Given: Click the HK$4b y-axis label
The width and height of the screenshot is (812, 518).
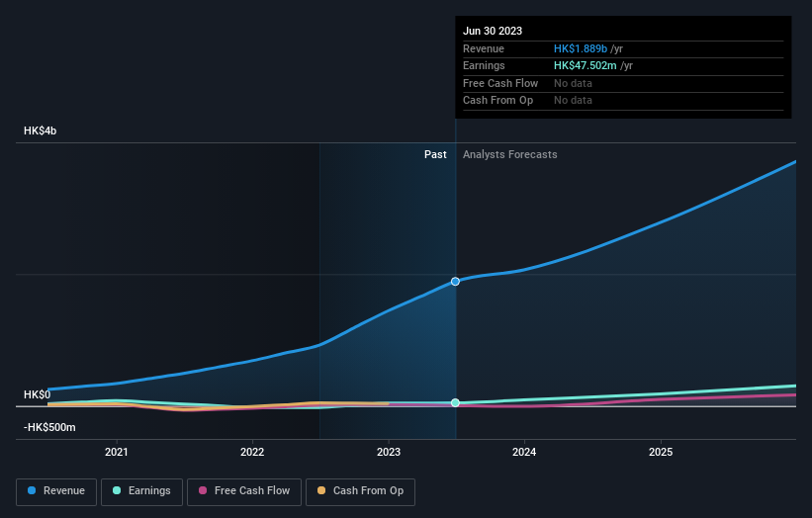Looking at the screenshot, I should [40, 130].
